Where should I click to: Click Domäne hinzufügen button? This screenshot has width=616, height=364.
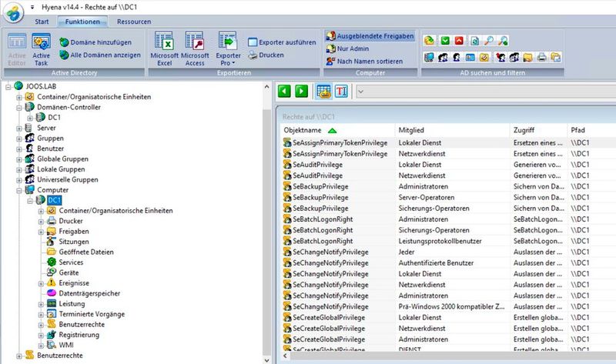[x=95, y=42]
